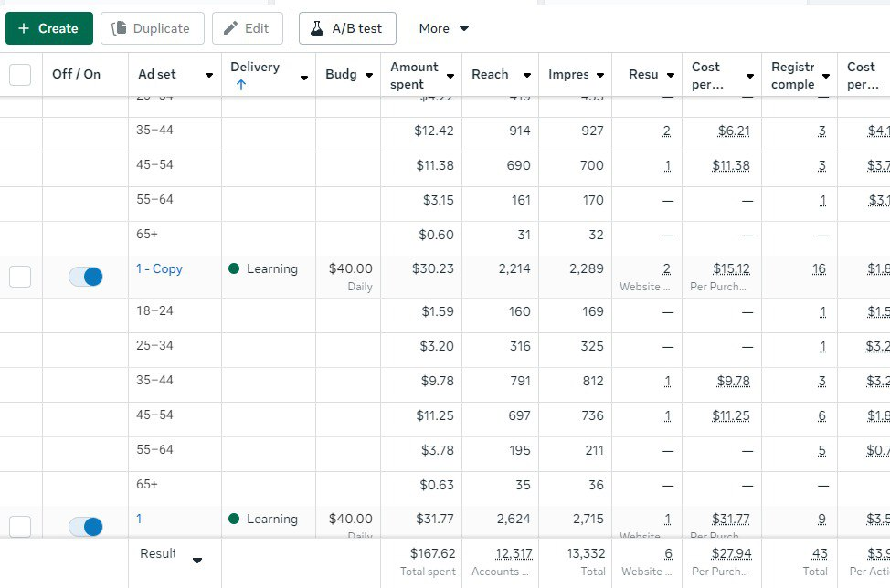Start an A/B test with flask icon
Screen dimensions: 890x588
pyautogui.click(x=347, y=28)
